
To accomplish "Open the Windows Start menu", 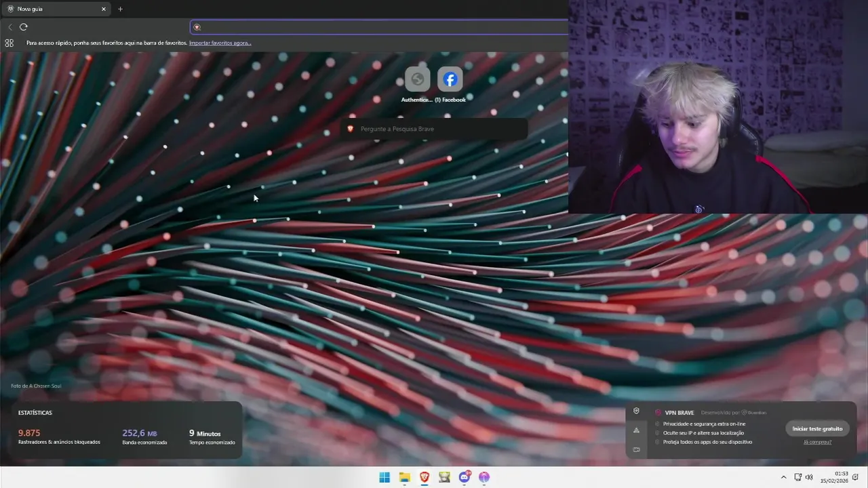I will [384, 477].
